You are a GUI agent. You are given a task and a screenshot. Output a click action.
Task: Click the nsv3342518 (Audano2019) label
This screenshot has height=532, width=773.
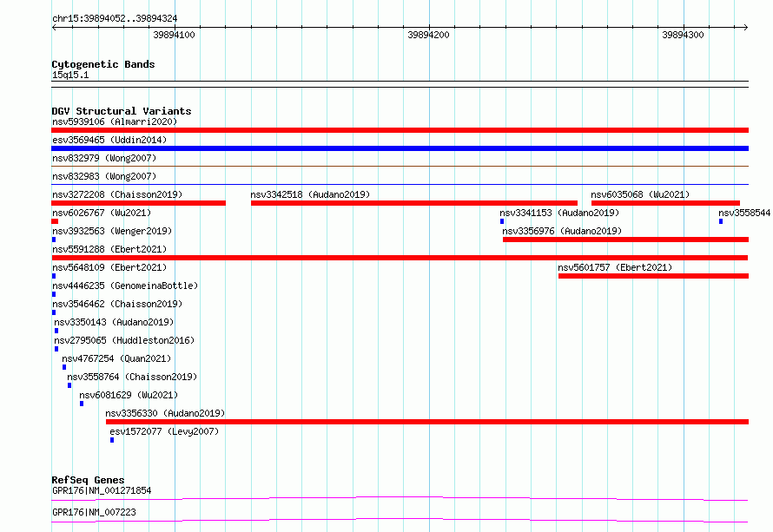(310, 194)
